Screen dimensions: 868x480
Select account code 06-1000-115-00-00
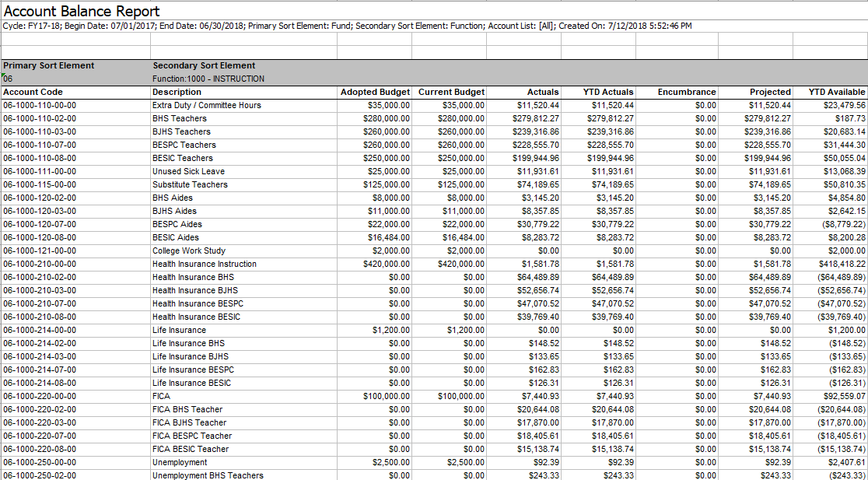40,184
